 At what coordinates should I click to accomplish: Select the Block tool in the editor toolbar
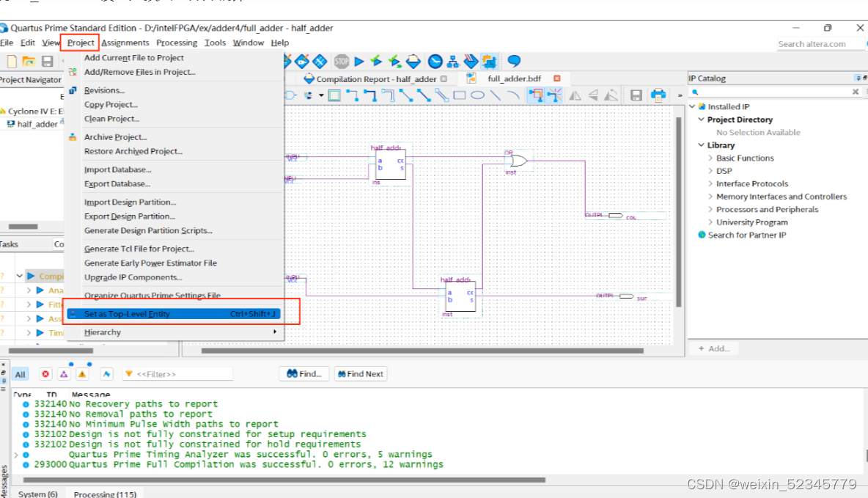click(334, 95)
